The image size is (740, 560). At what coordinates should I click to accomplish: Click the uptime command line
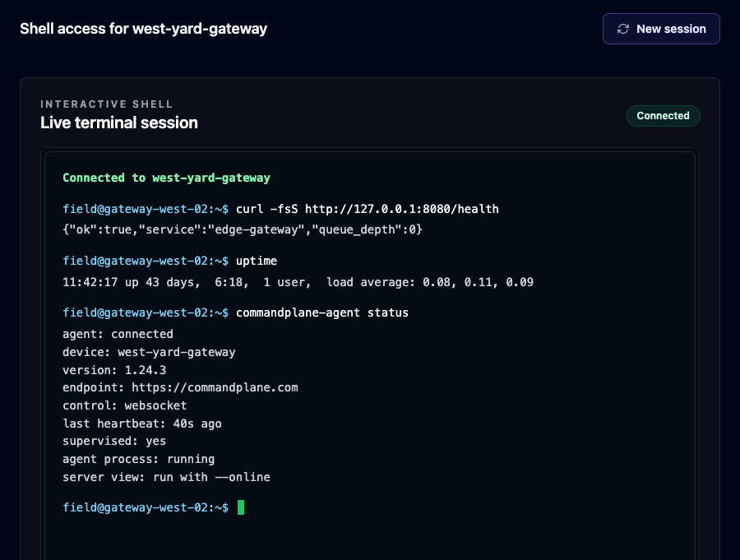click(x=170, y=261)
